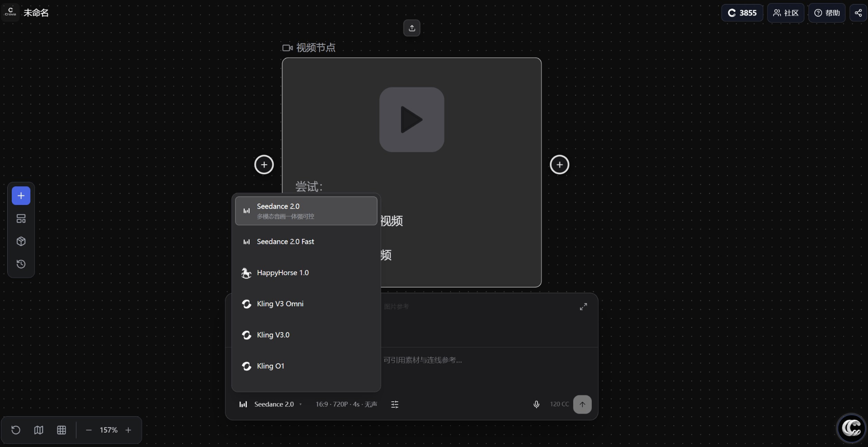The height and width of the screenshot is (447, 868).
Task: Open the 3855 credits balance
Action: 742,13
